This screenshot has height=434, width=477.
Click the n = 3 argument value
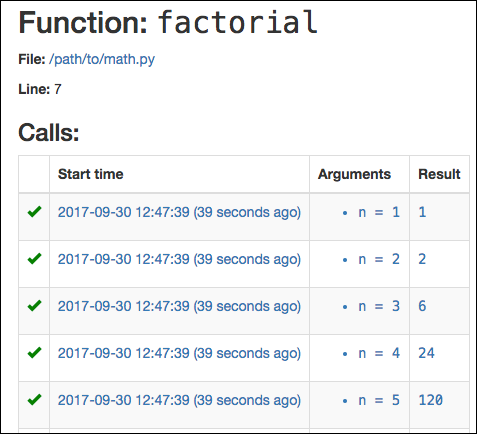click(x=379, y=306)
